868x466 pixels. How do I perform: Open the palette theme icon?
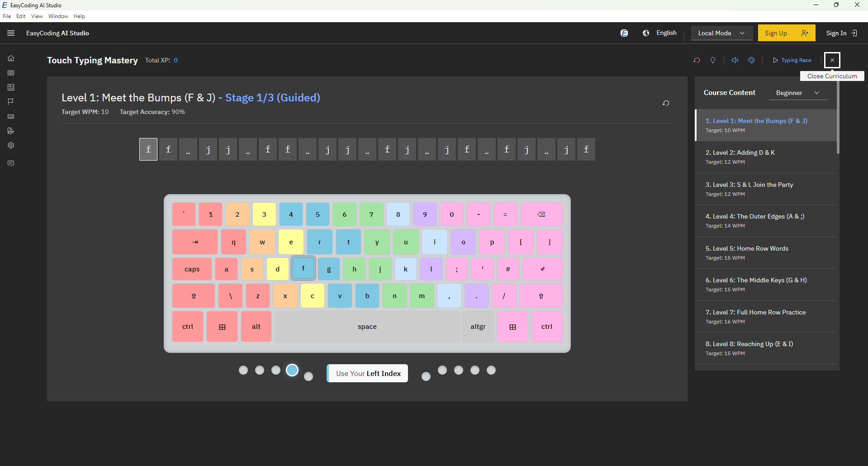point(751,60)
